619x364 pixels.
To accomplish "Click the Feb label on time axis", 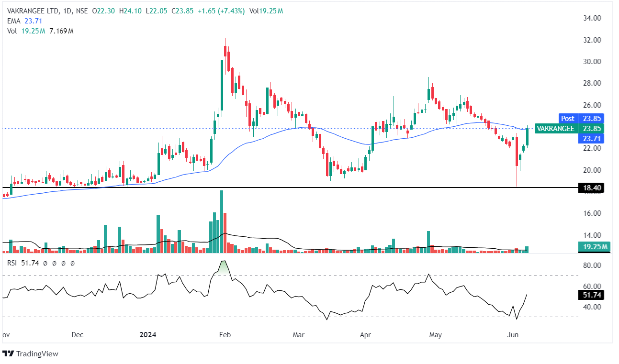I will pyautogui.click(x=225, y=334).
